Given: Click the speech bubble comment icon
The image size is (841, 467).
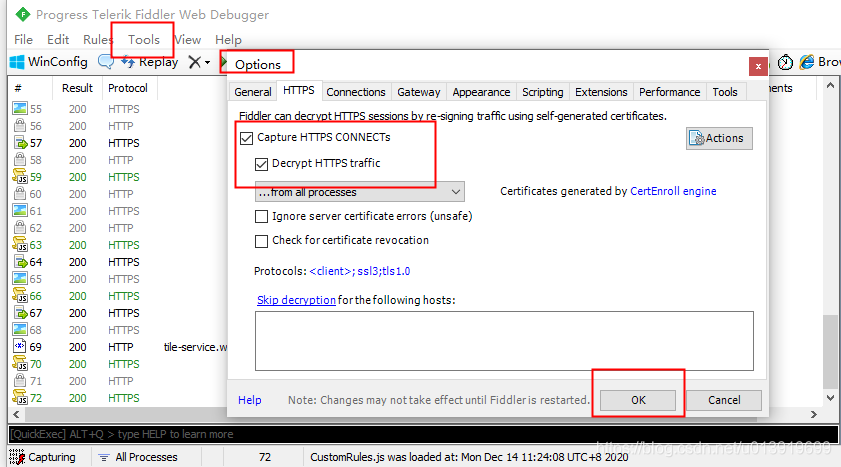Looking at the screenshot, I should click(x=106, y=62).
